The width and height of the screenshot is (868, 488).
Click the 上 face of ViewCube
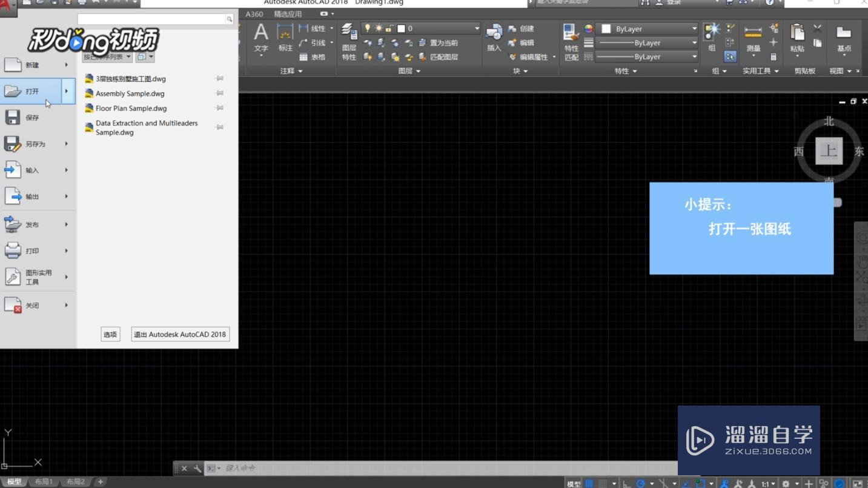coord(829,152)
